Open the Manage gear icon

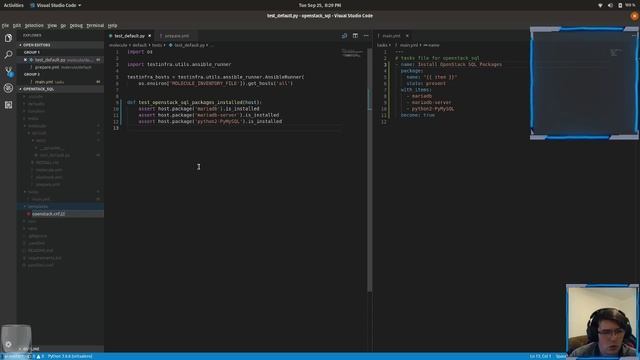(x=8, y=344)
